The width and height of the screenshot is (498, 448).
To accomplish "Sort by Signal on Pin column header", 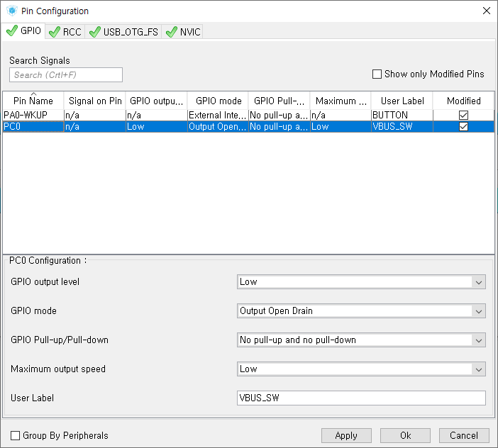I will point(95,101).
